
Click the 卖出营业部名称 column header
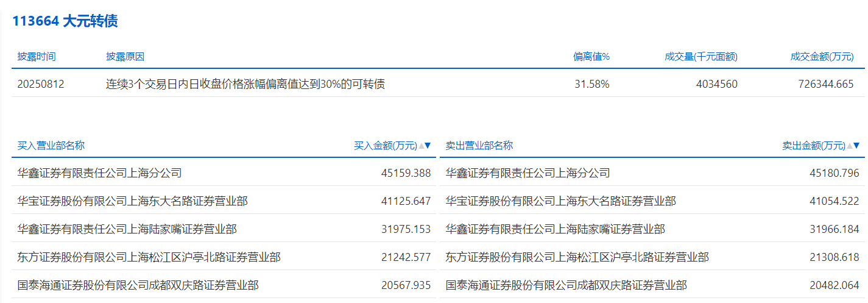tap(479, 146)
